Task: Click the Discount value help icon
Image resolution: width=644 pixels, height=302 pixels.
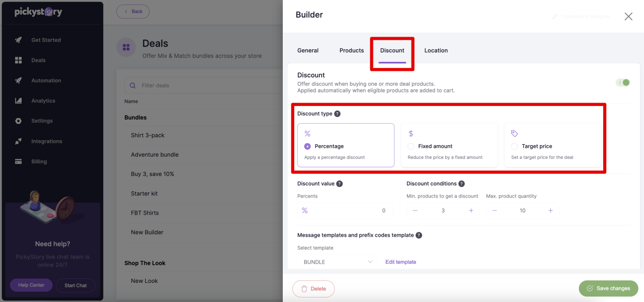Action: [x=340, y=184]
